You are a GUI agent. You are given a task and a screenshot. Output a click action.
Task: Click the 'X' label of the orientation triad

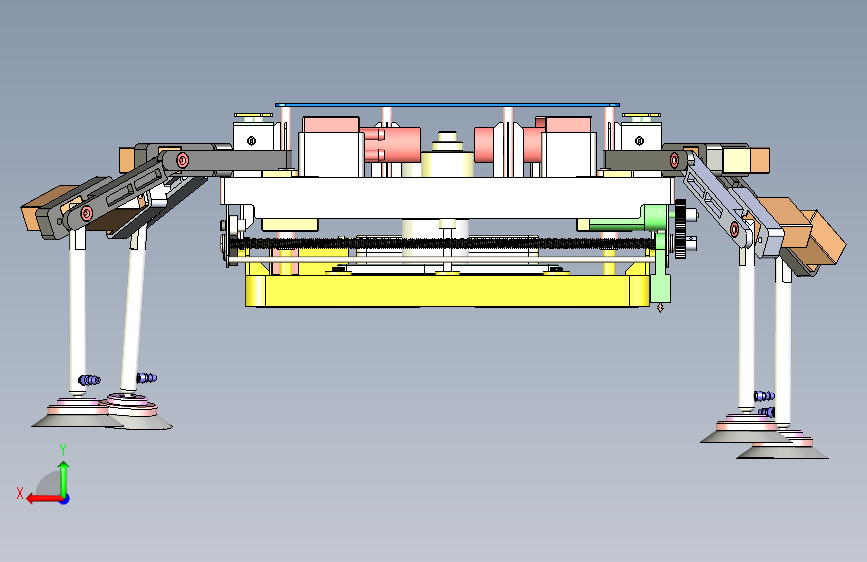point(20,493)
